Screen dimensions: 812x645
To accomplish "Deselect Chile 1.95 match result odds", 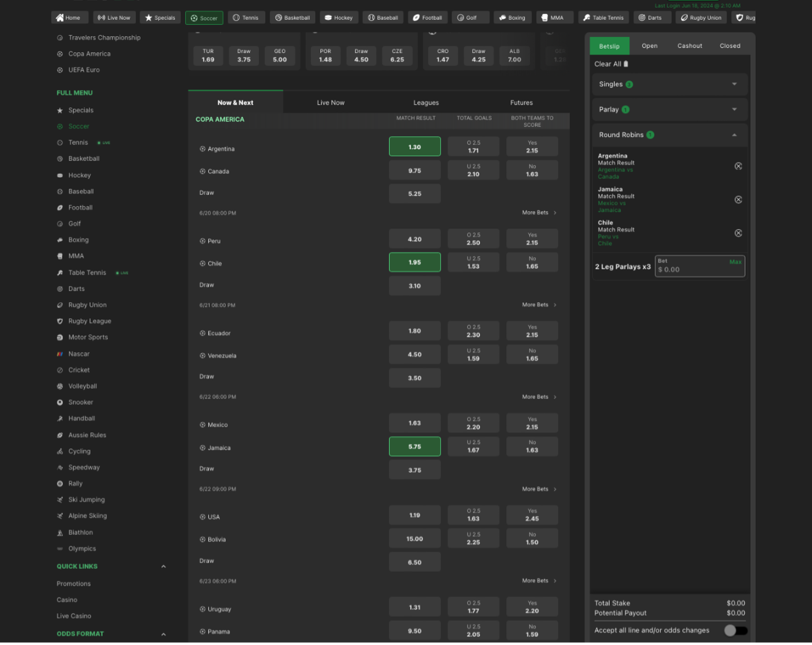I will (415, 262).
